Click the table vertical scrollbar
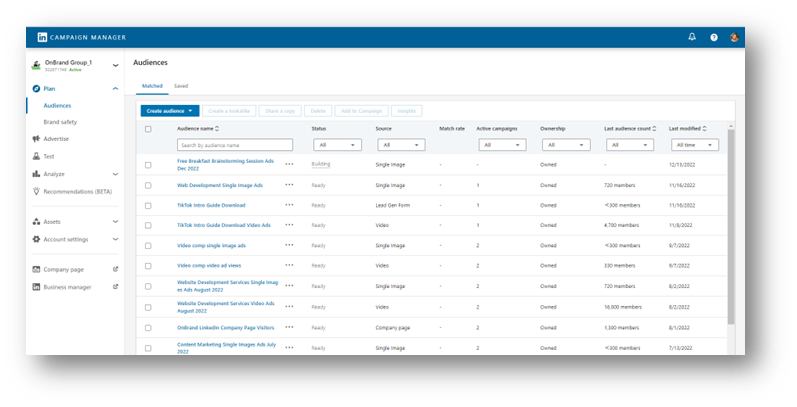This screenshot has width=797, height=407. (x=731, y=227)
